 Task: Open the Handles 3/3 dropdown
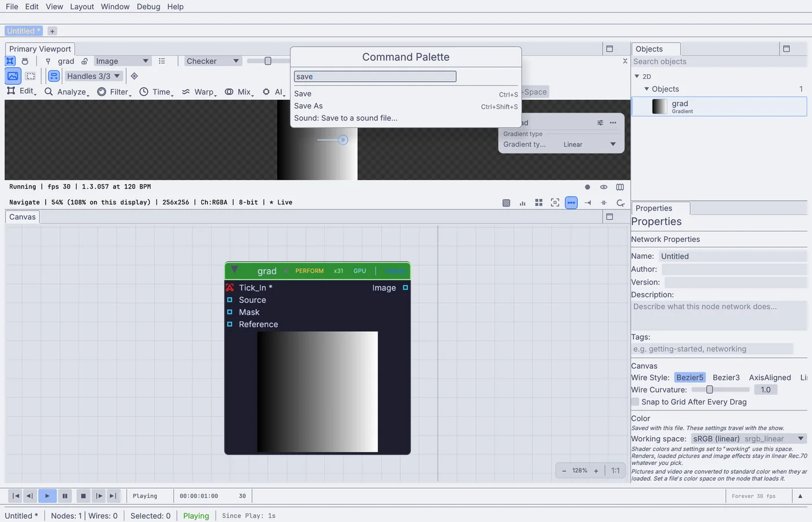click(x=93, y=76)
